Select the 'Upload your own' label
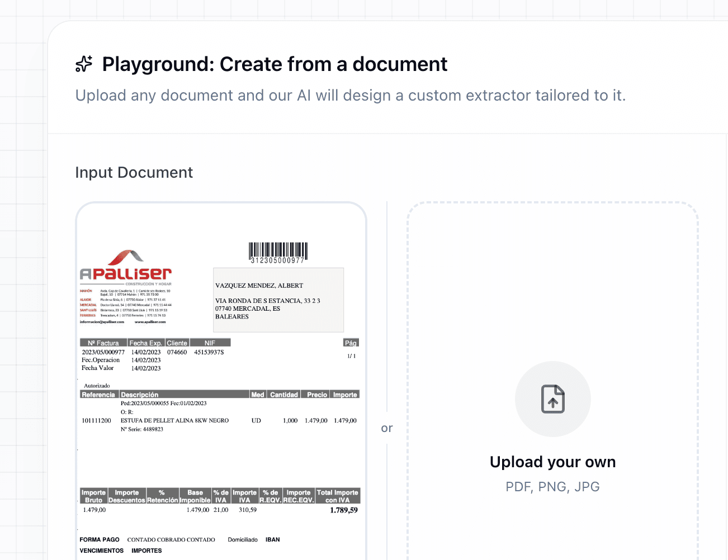The height and width of the screenshot is (560, 728). point(552,462)
